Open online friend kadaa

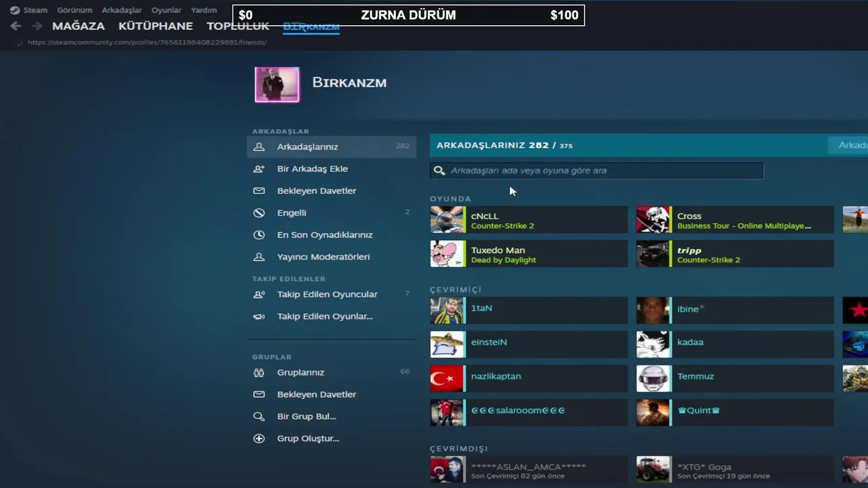point(735,344)
